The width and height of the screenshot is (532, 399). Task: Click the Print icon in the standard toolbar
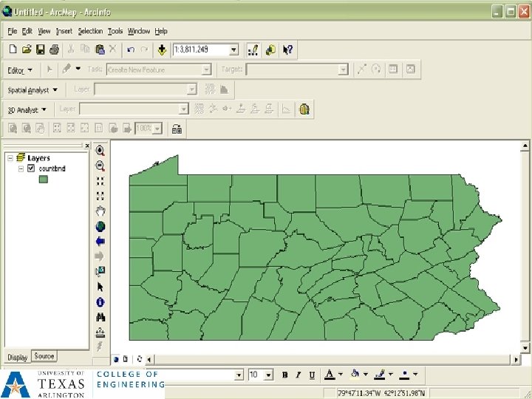[54, 50]
